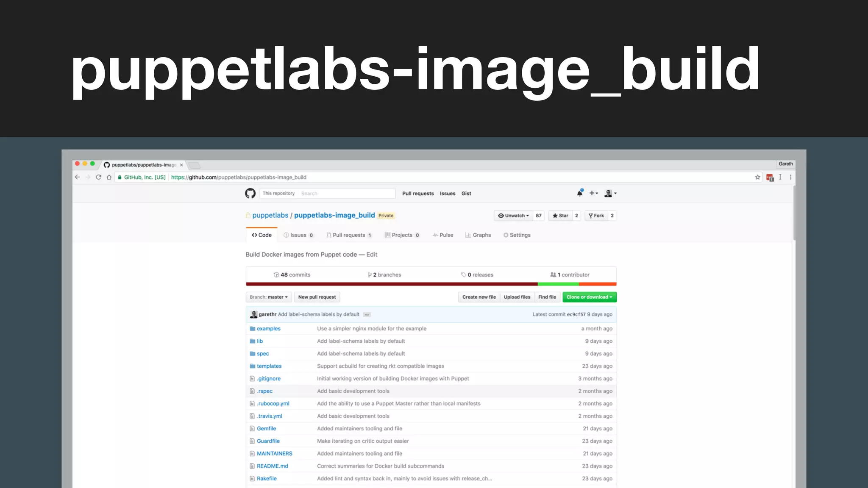This screenshot has height=488, width=868.
Task: Click the browser forward arrow
Action: [88, 177]
